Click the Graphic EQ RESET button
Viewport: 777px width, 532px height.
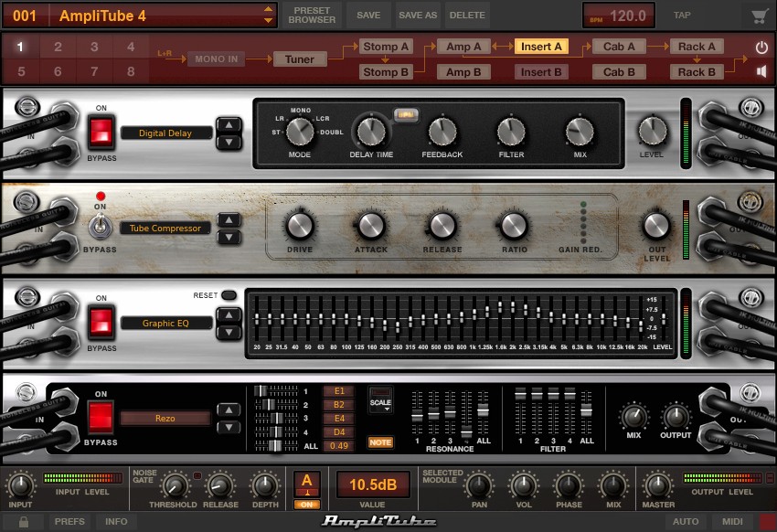pos(229,295)
